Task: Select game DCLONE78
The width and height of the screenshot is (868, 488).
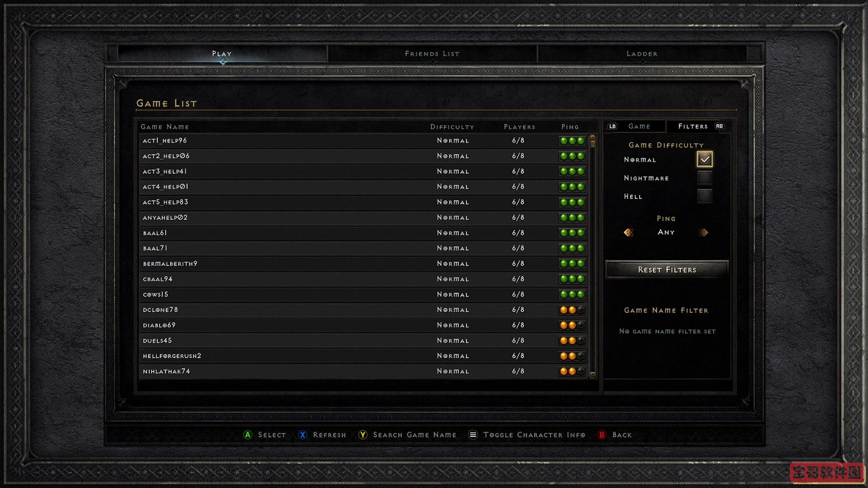Action: [x=363, y=310]
